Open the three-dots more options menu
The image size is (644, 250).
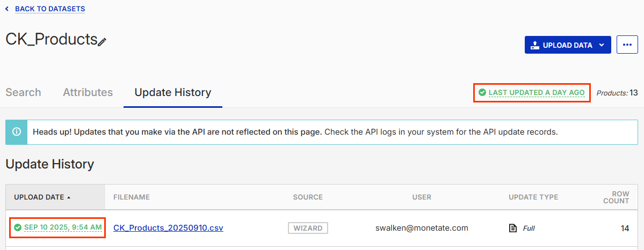[x=627, y=45]
